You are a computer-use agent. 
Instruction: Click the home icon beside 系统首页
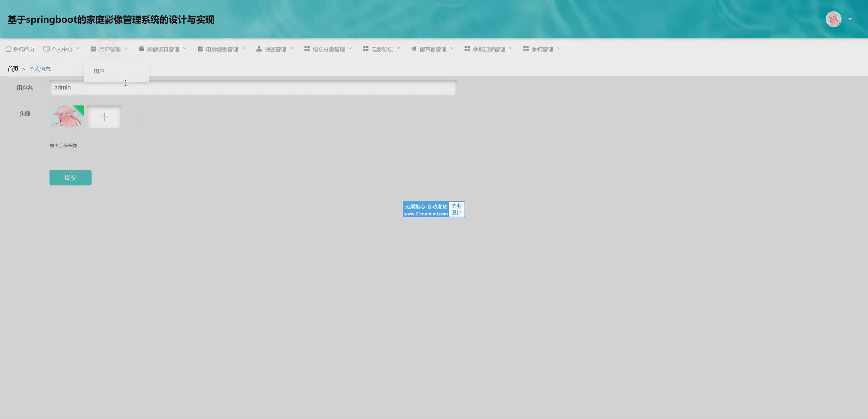coord(8,49)
